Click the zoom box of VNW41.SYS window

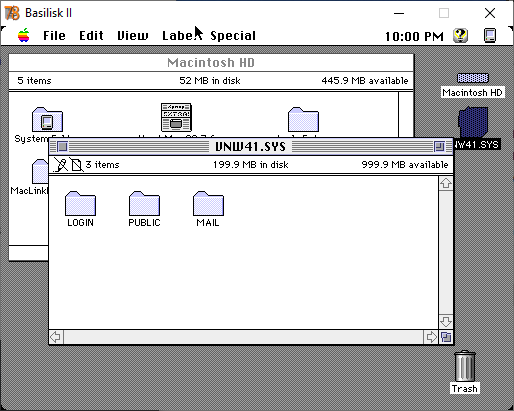pos(439,147)
